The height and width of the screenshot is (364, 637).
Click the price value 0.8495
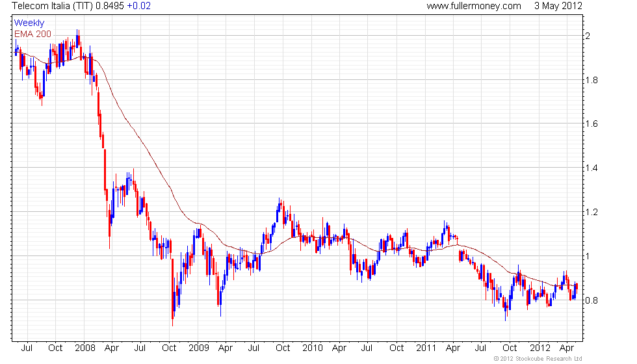click(x=110, y=6)
